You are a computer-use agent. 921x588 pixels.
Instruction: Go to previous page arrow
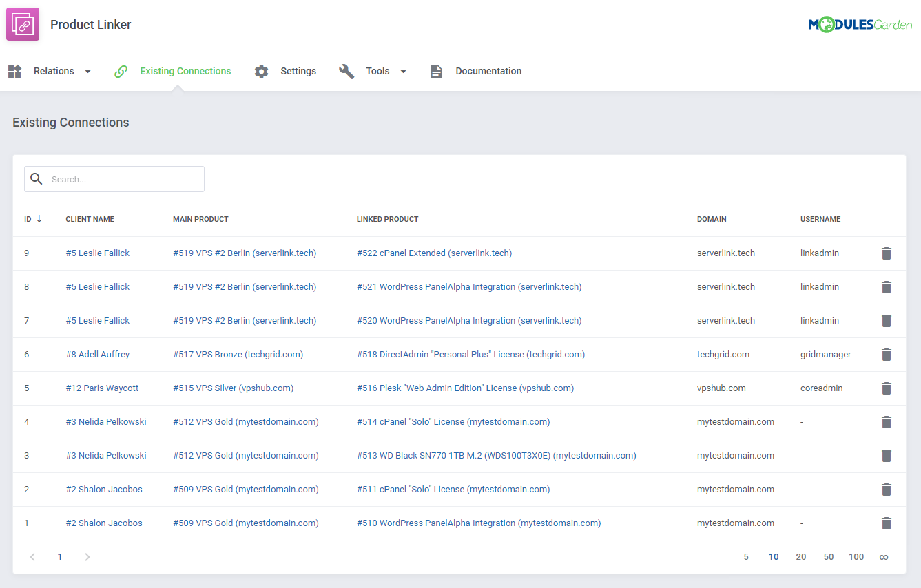(x=32, y=557)
